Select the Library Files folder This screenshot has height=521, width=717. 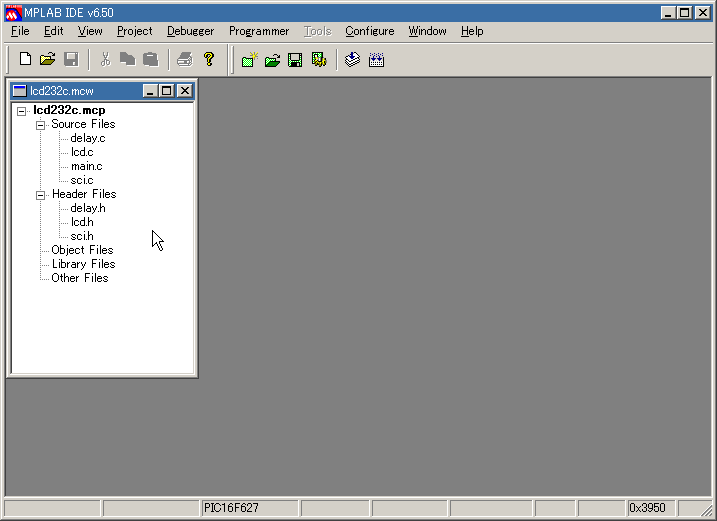click(83, 264)
